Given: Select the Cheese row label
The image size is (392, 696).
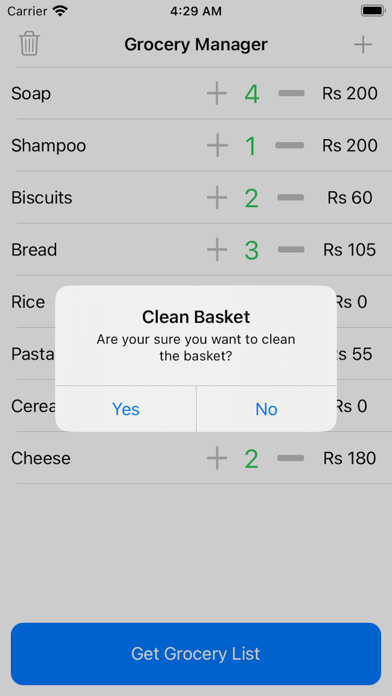Looking at the screenshot, I should [x=41, y=458].
